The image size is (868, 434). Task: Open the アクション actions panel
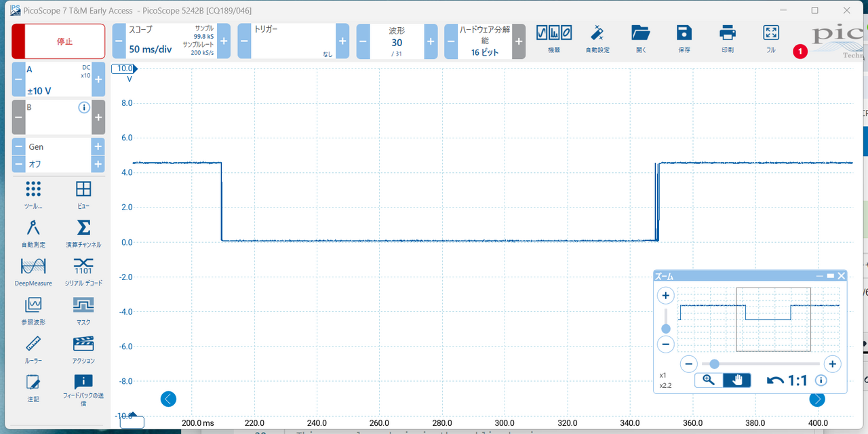(x=83, y=347)
